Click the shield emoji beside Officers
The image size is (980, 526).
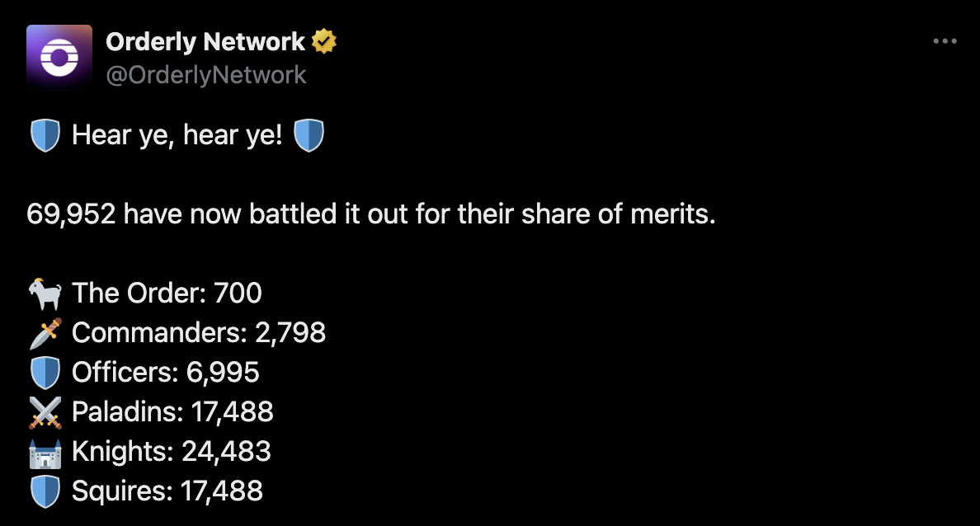(45, 373)
